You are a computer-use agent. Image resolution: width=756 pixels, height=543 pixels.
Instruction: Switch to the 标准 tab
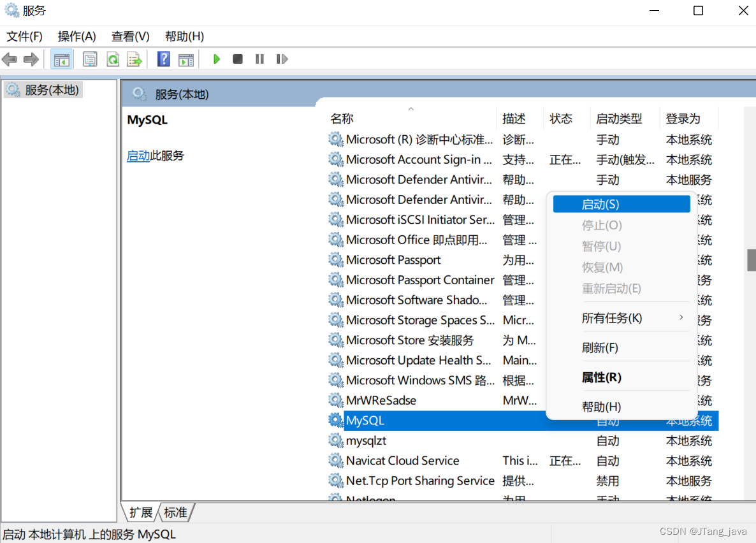click(175, 512)
